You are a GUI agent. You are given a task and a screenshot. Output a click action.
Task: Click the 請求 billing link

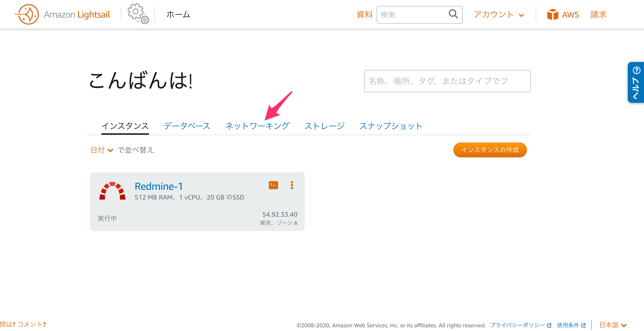598,15
